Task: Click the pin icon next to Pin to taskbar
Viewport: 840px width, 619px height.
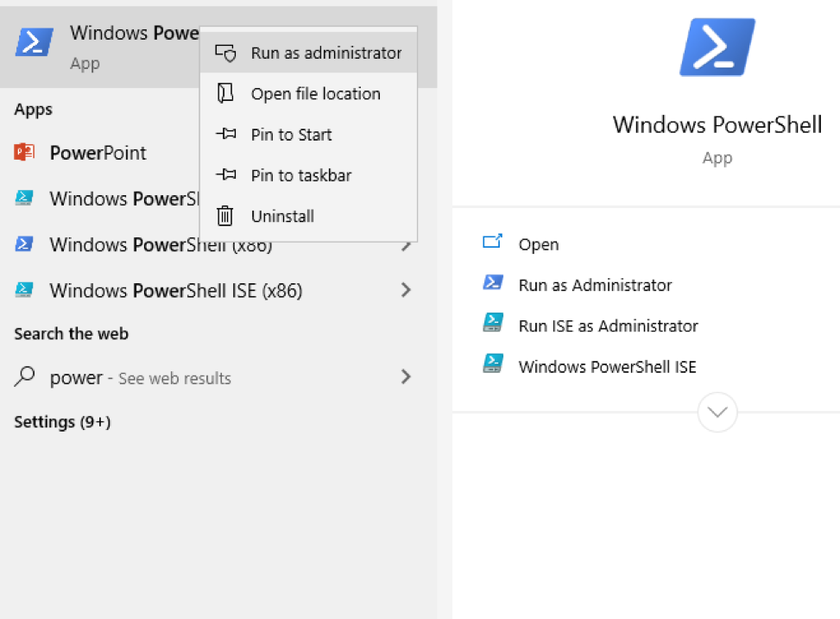Action: click(x=225, y=174)
